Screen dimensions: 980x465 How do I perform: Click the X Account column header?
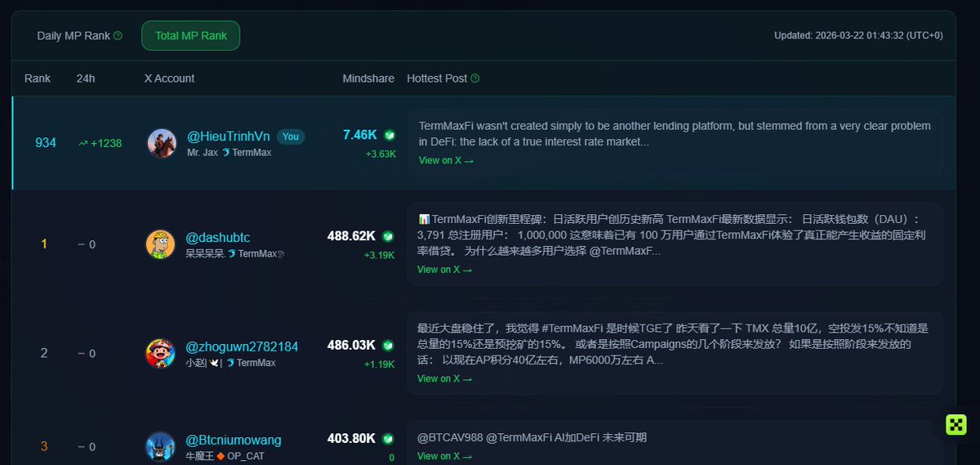(169, 78)
